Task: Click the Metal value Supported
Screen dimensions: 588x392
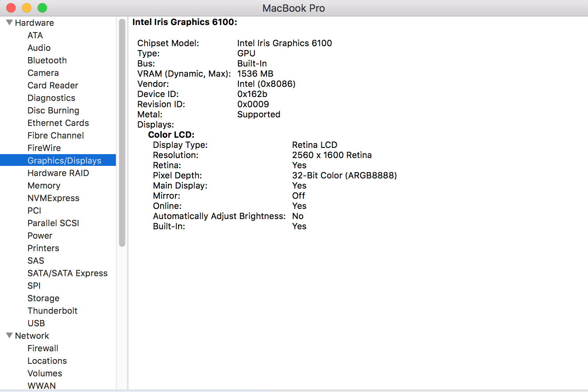Action: coord(259,114)
